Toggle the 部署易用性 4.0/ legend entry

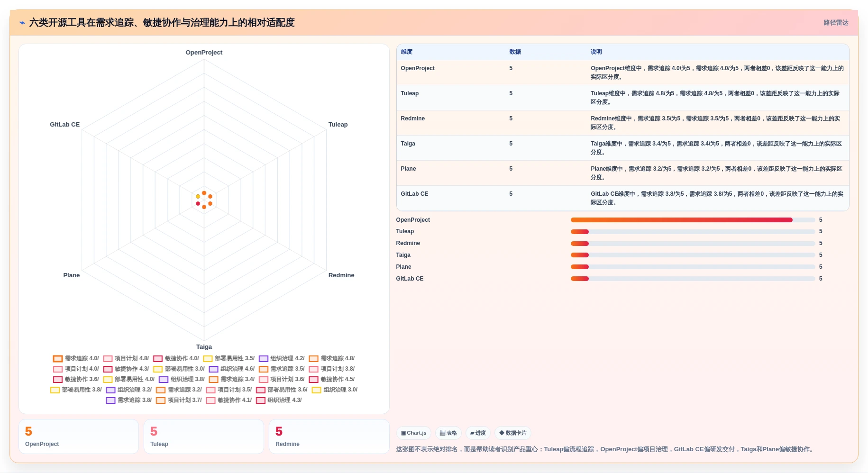129,380
